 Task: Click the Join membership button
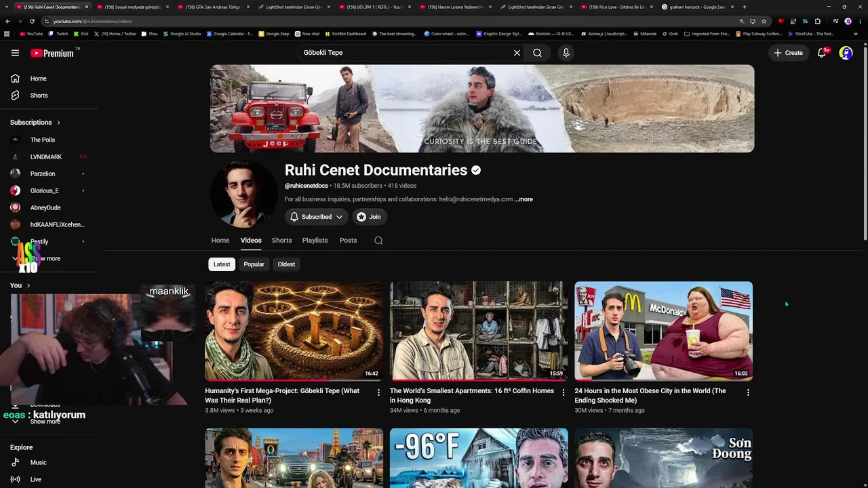pyautogui.click(x=369, y=217)
